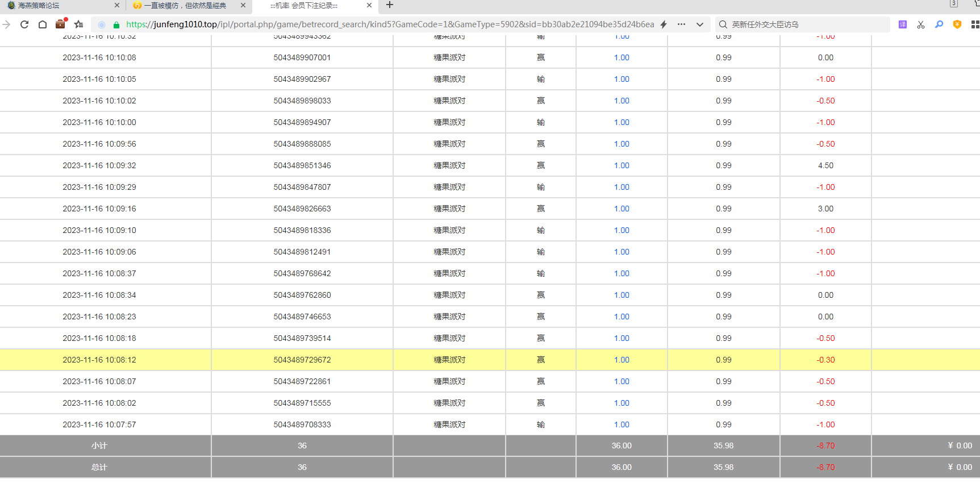This screenshot has height=483, width=980.
Task: Open the browser home page icon
Action: tap(43, 24)
